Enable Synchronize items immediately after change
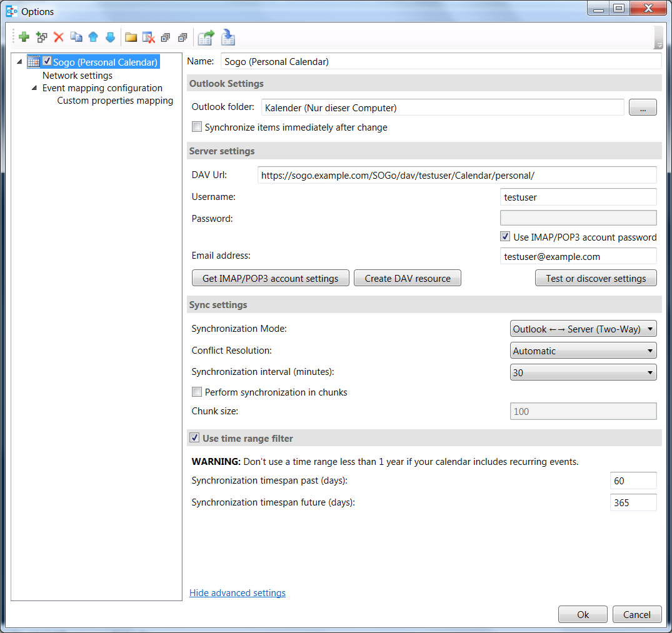The image size is (672, 633). (x=197, y=127)
